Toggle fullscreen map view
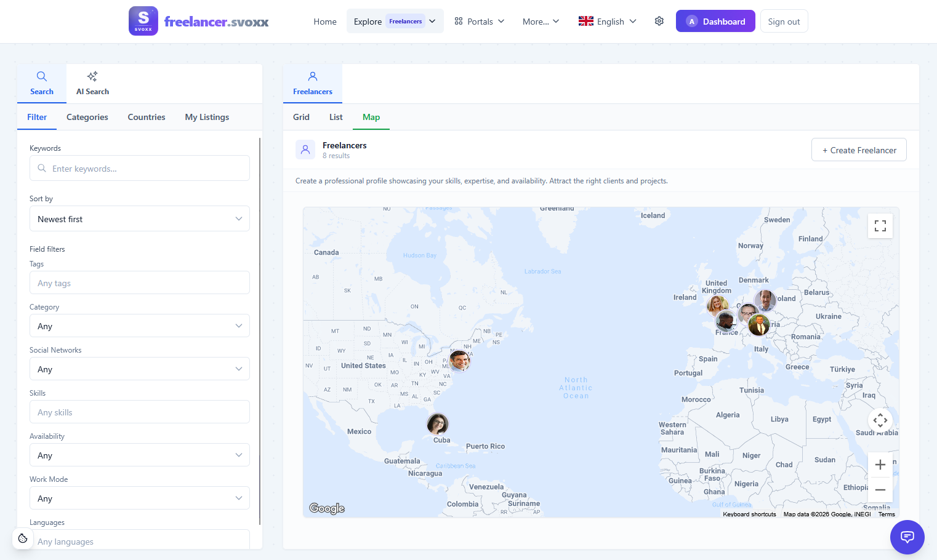Viewport: 937px width, 560px height. [x=880, y=226]
